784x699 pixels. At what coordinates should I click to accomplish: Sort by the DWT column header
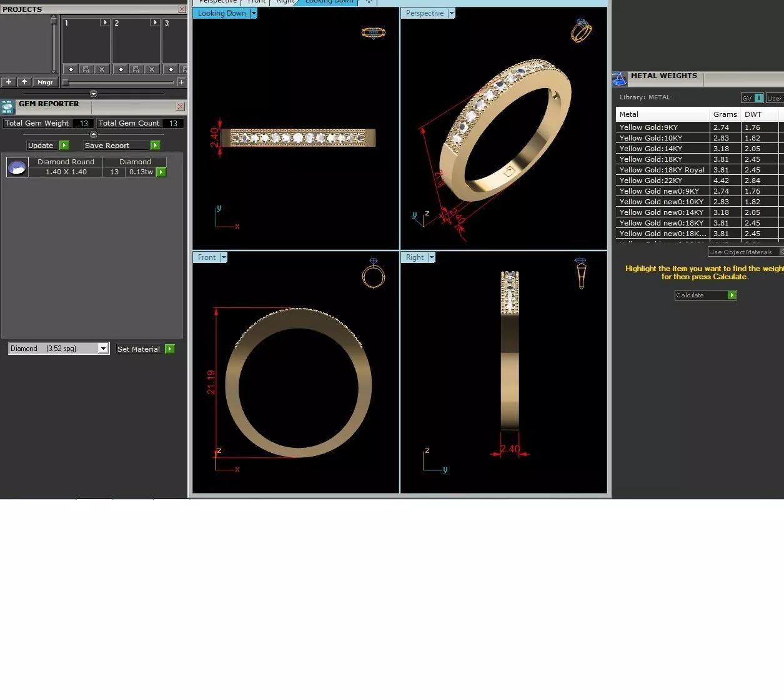pyautogui.click(x=760, y=114)
